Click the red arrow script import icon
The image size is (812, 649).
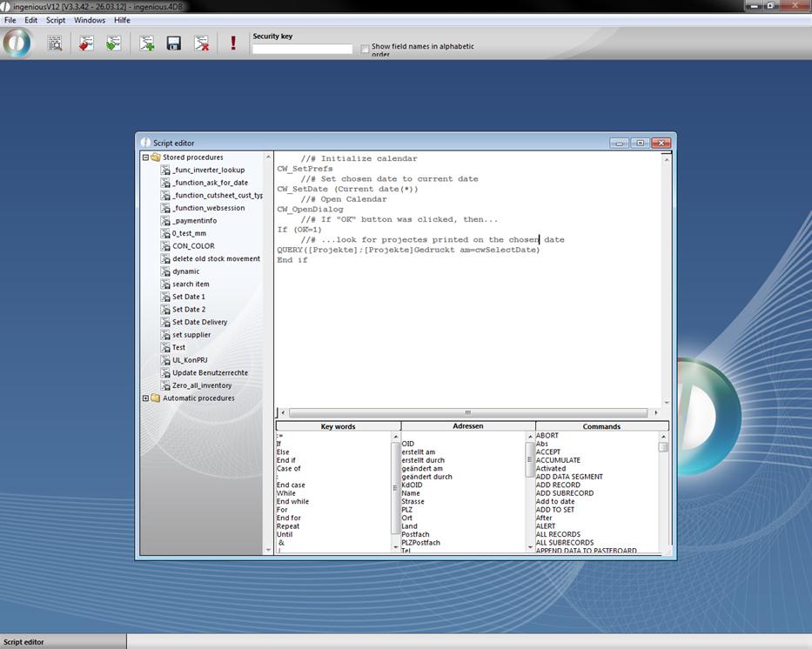point(85,43)
